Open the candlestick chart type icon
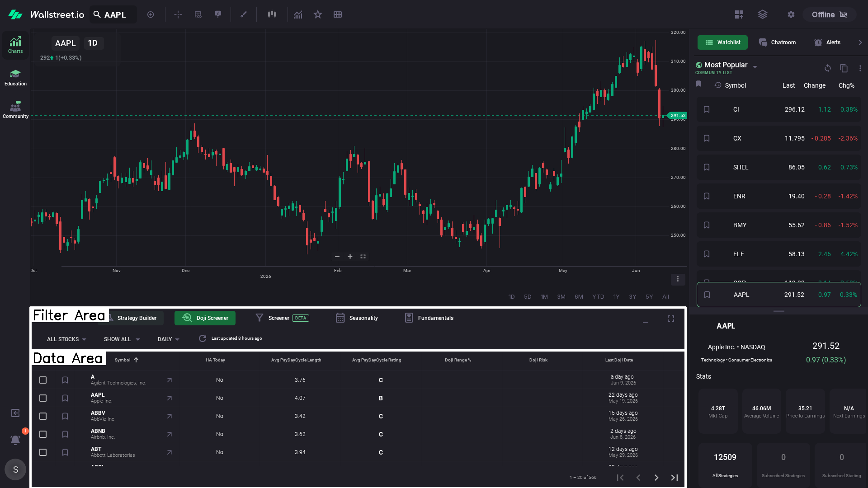 point(272,14)
